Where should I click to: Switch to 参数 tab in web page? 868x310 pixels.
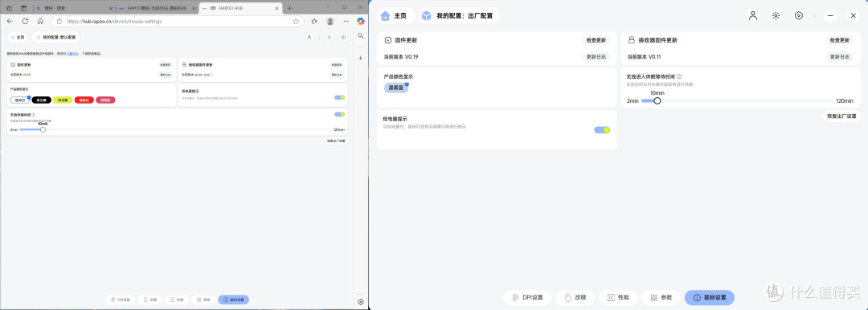coord(203,300)
